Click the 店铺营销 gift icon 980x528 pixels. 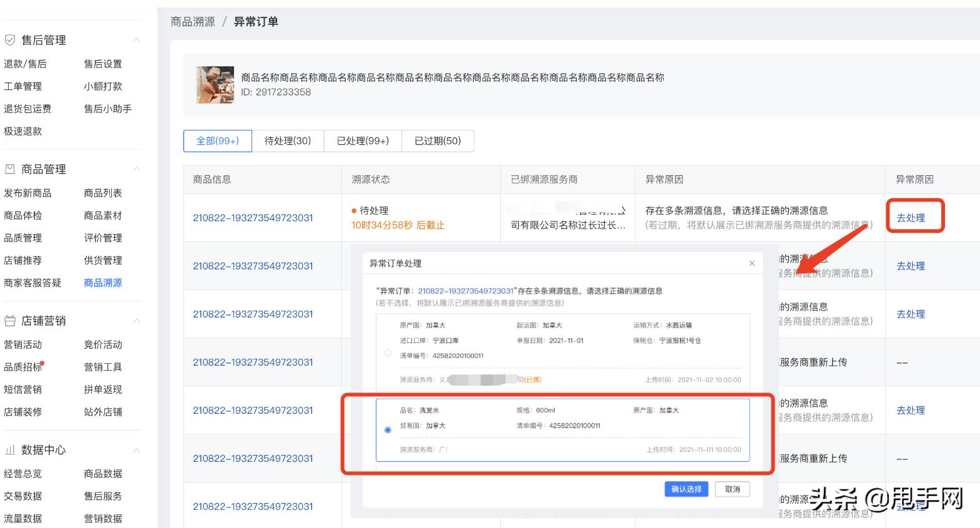point(10,321)
